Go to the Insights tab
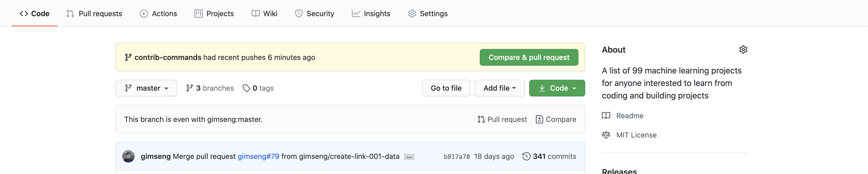The width and height of the screenshot is (868, 174). pos(371,14)
